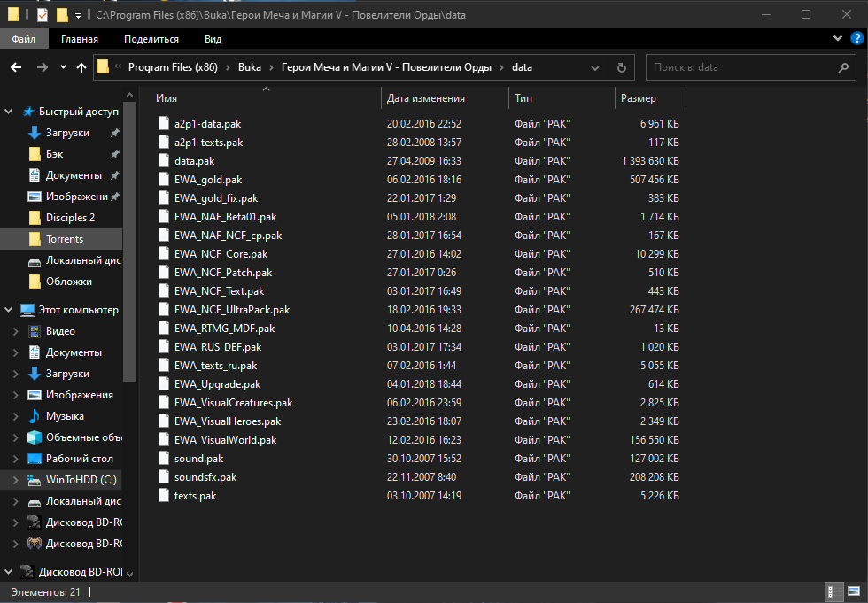Image resolution: width=868 pixels, height=603 pixels.
Task: Select Torrents folder in sidebar
Action: [x=64, y=239]
